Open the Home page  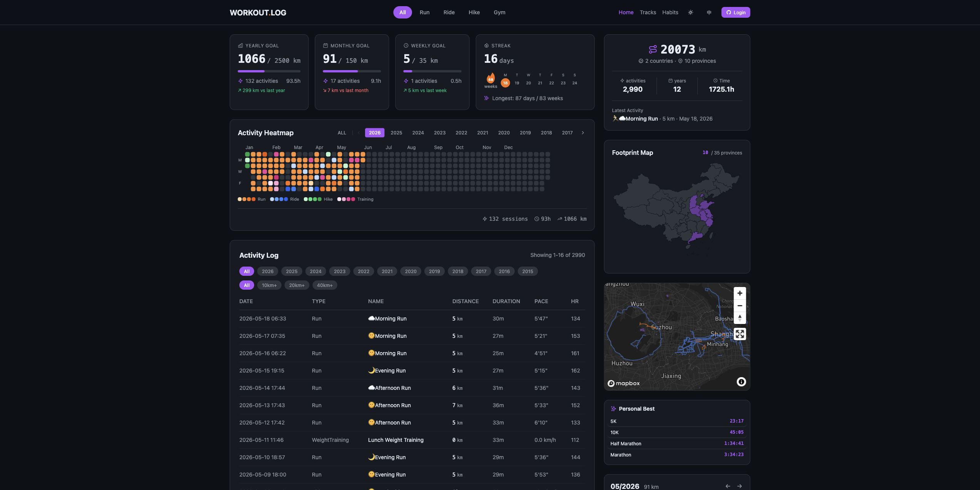626,12
